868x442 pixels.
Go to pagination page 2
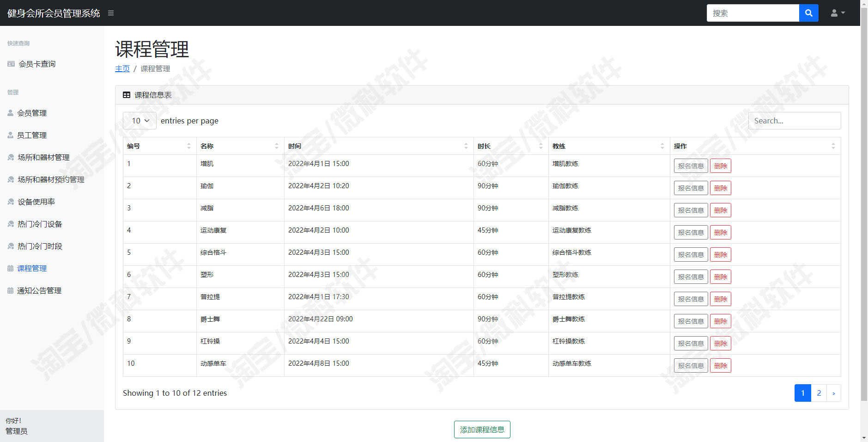click(x=819, y=393)
